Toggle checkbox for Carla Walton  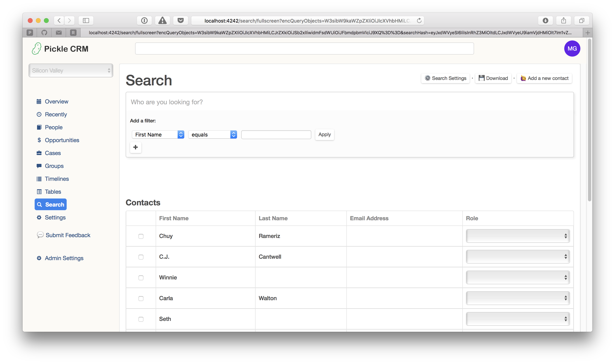[x=141, y=298]
